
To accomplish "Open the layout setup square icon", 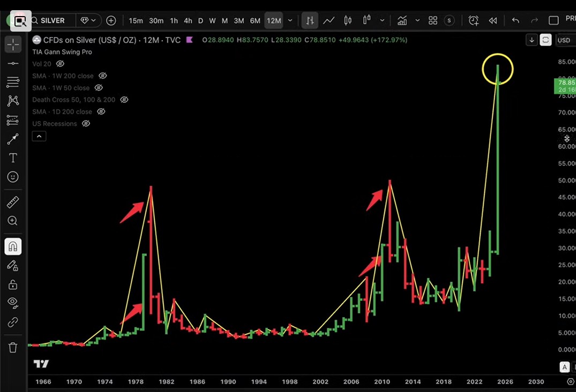I will point(553,20).
